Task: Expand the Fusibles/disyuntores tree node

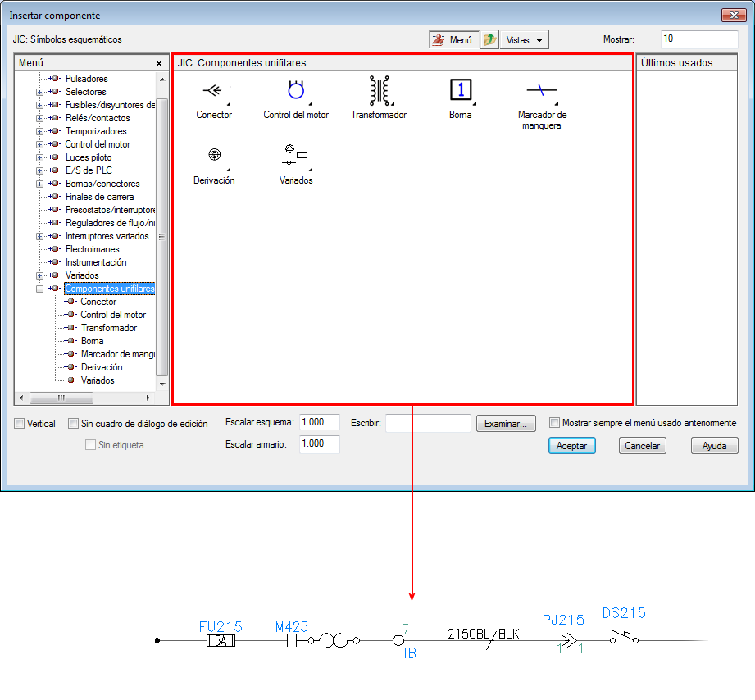Action: point(39,105)
